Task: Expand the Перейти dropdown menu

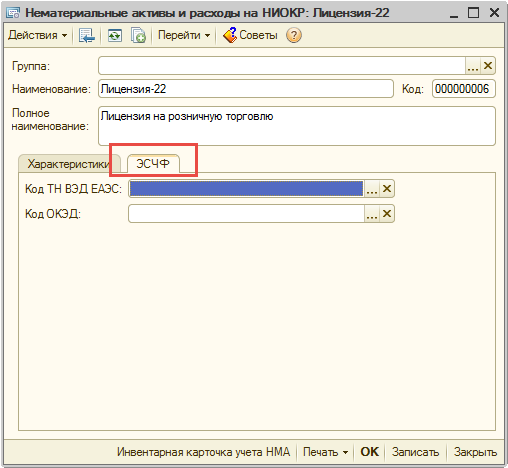Action: [x=184, y=35]
